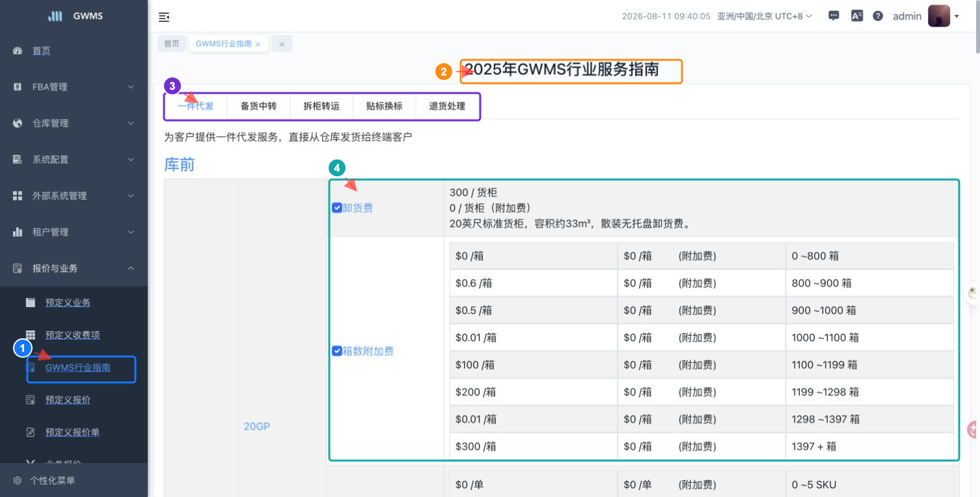
Task: Expand the 系统配置 menu chevron
Action: point(131,159)
